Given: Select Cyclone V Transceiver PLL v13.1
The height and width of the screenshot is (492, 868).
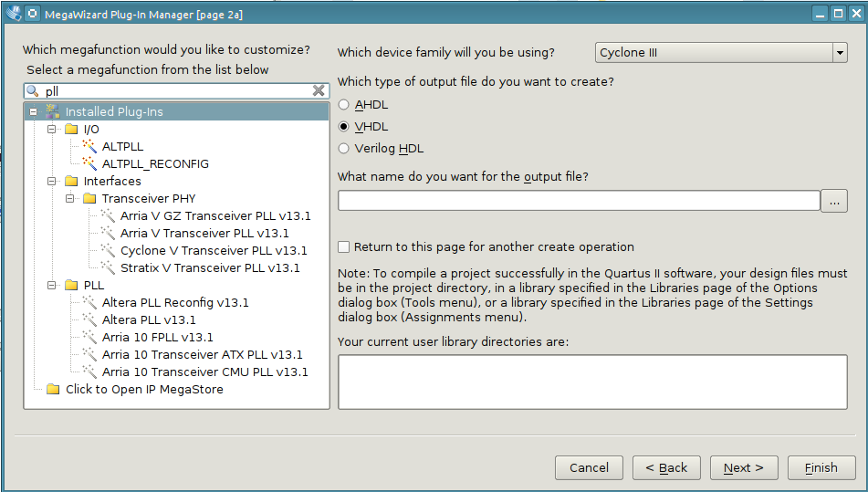Looking at the screenshot, I should click(x=214, y=250).
